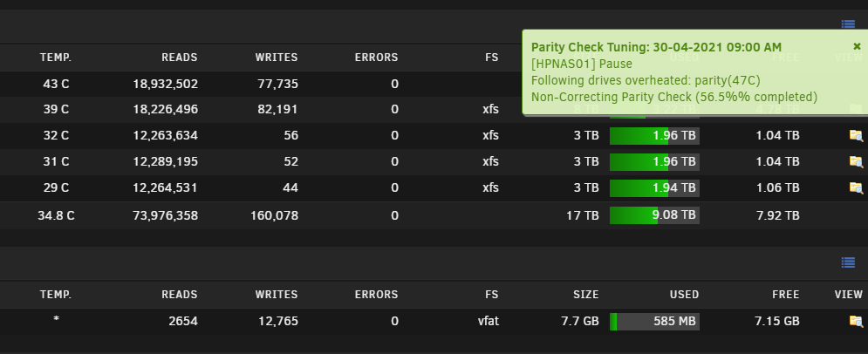Select the 43 C parity temperature value
The height and width of the screenshot is (354, 868).
coord(56,84)
